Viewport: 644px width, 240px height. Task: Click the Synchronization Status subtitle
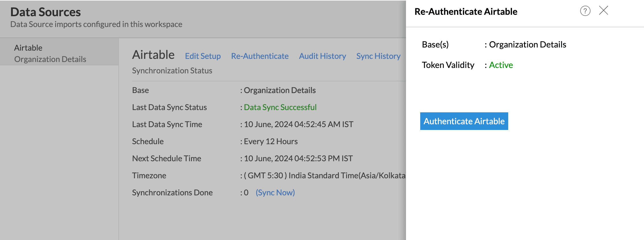point(172,71)
